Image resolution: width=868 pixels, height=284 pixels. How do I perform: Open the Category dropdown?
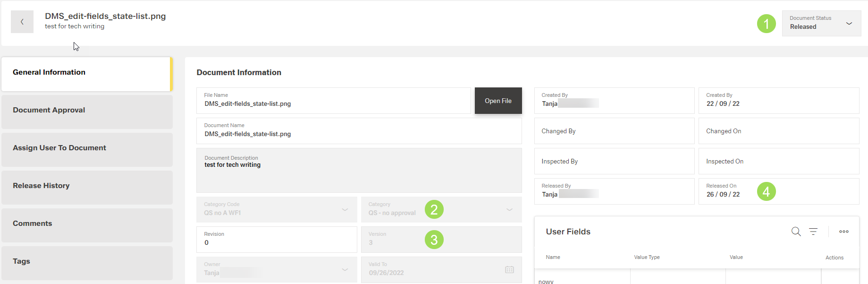(x=509, y=209)
